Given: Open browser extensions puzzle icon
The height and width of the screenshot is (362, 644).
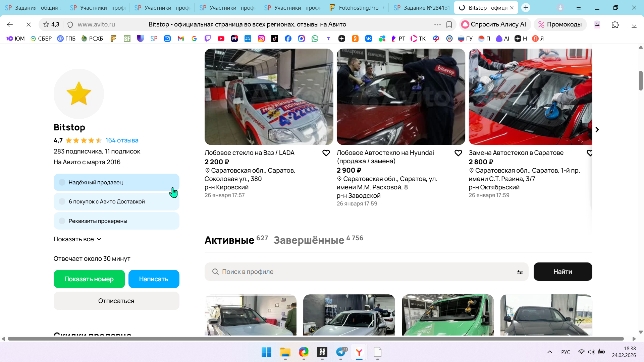Looking at the screenshot, I should (615, 24).
